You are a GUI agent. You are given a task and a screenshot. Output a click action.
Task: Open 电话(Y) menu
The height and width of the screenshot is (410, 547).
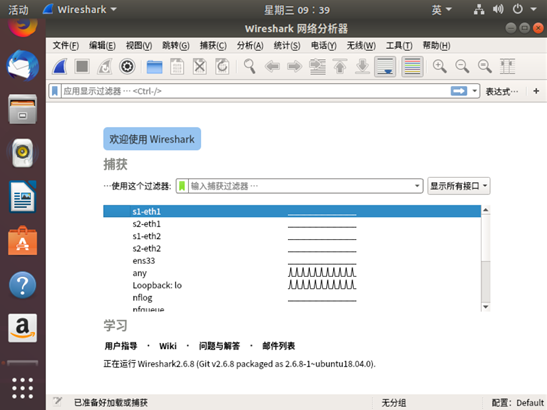pyautogui.click(x=324, y=45)
